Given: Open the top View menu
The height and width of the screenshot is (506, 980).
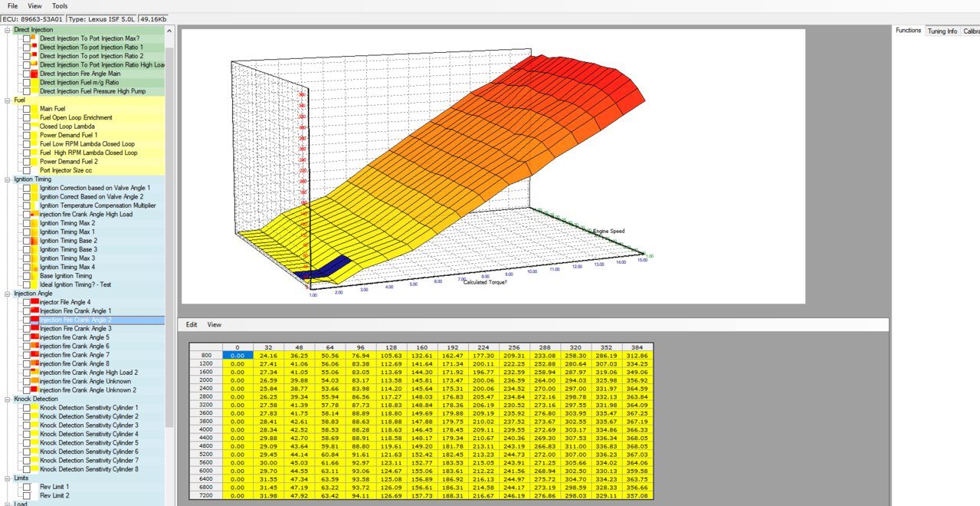Looking at the screenshot, I should pos(35,5).
